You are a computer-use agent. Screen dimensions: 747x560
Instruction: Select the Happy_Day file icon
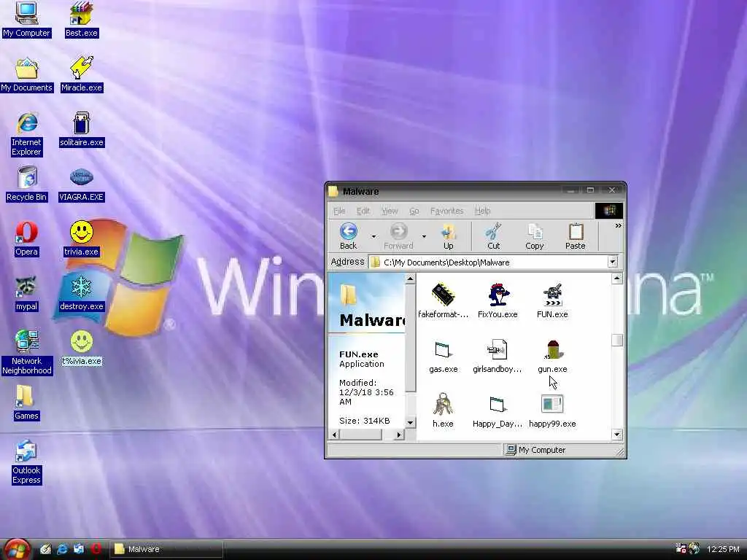click(x=498, y=411)
